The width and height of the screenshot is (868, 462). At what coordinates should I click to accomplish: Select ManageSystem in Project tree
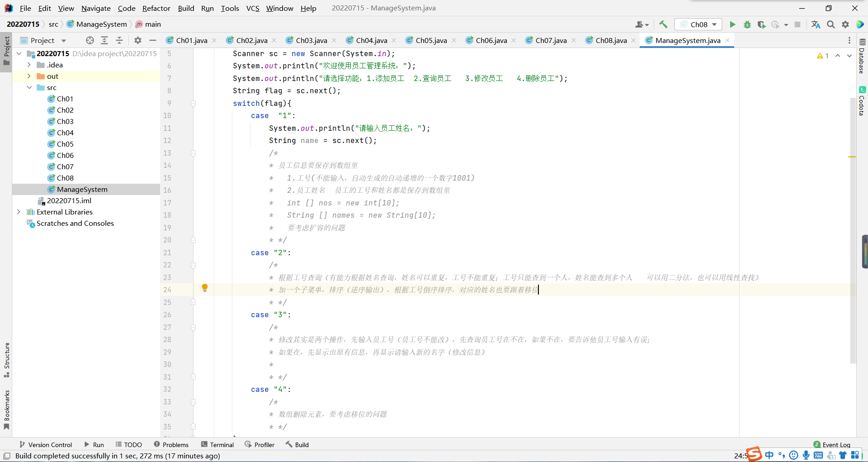pos(82,189)
